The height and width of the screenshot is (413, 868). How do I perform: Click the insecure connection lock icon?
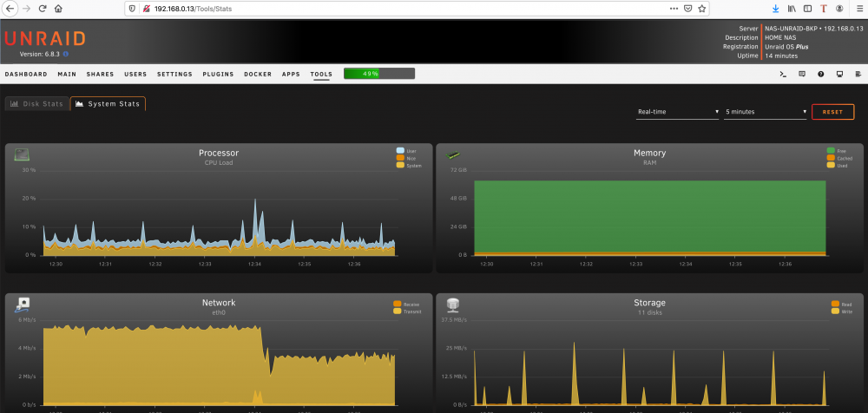point(146,9)
